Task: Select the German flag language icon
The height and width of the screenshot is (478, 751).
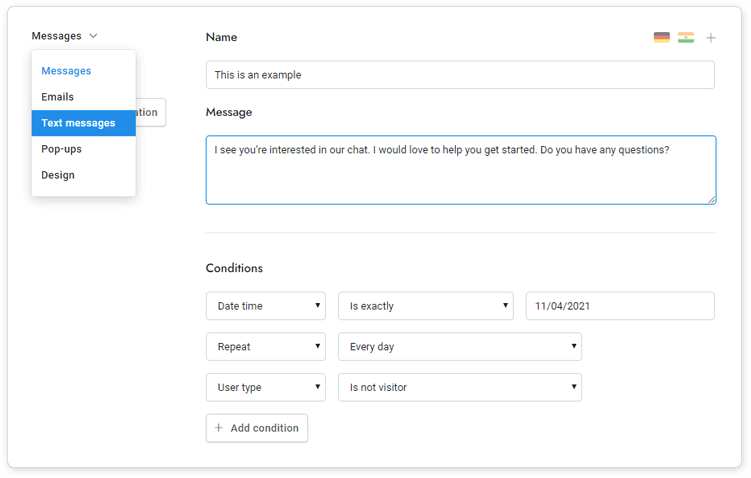Action: click(x=661, y=38)
